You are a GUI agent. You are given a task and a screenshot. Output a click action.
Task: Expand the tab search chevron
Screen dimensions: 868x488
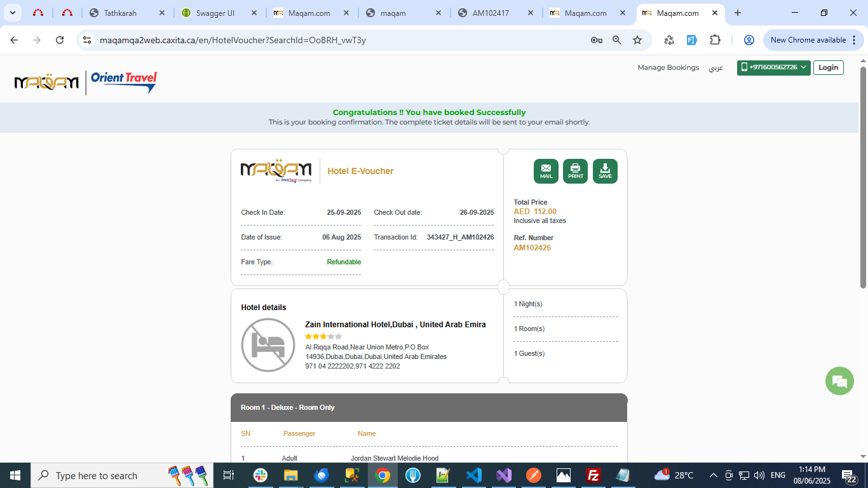12,13
